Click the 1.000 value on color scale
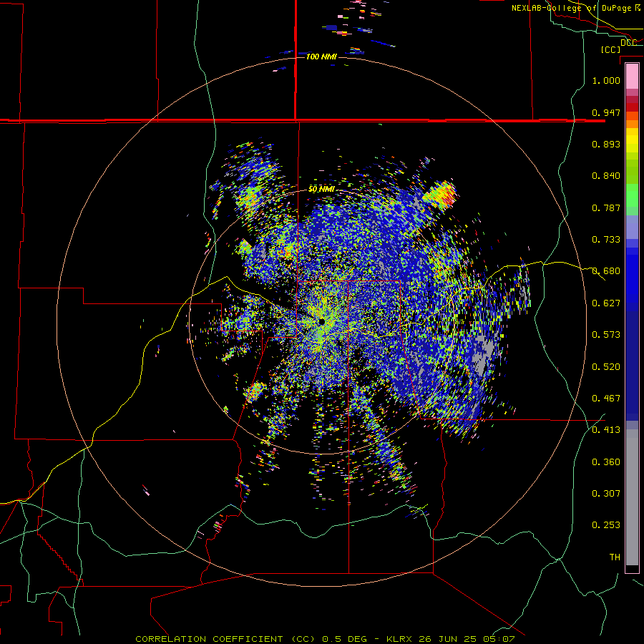Image resolution: width=644 pixels, height=644 pixels. pyautogui.click(x=606, y=80)
